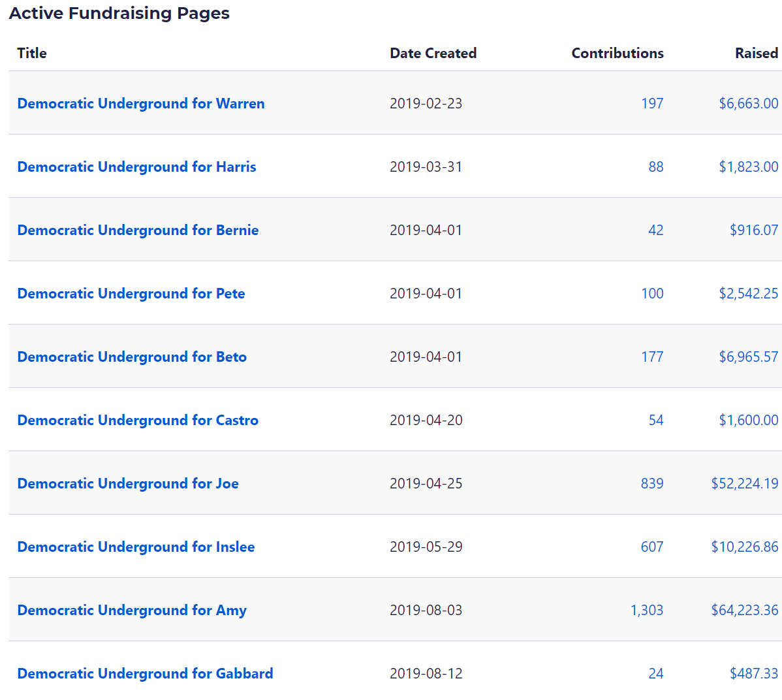The width and height of the screenshot is (782, 700).
Task: Click Gabbard's $487.33 raised amount
Action: 753,673
